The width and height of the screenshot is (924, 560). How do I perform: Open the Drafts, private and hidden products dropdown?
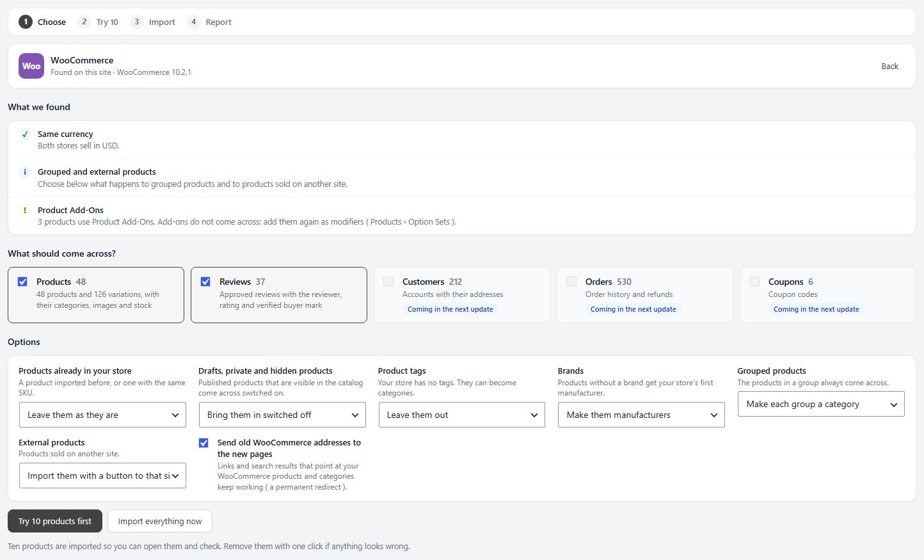coord(282,415)
